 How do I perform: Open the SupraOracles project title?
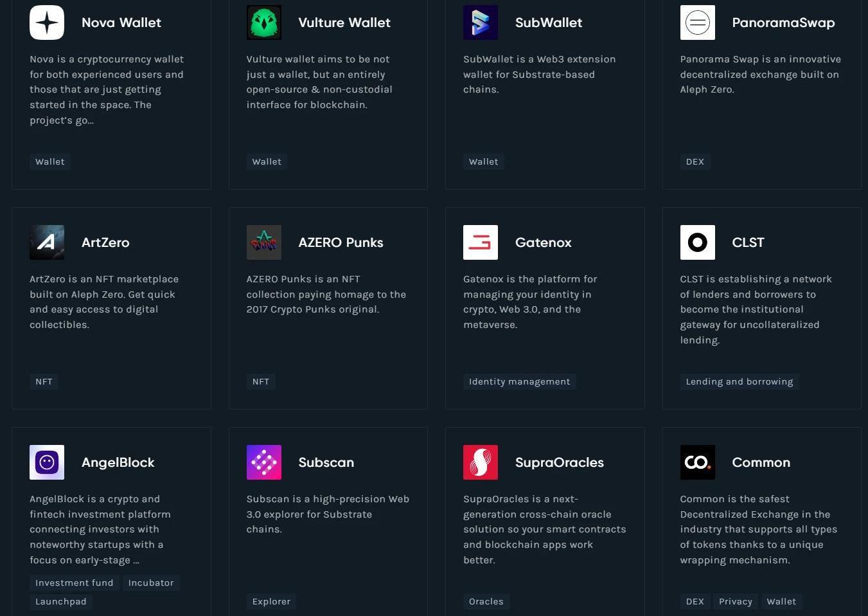(x=560, y=462)
